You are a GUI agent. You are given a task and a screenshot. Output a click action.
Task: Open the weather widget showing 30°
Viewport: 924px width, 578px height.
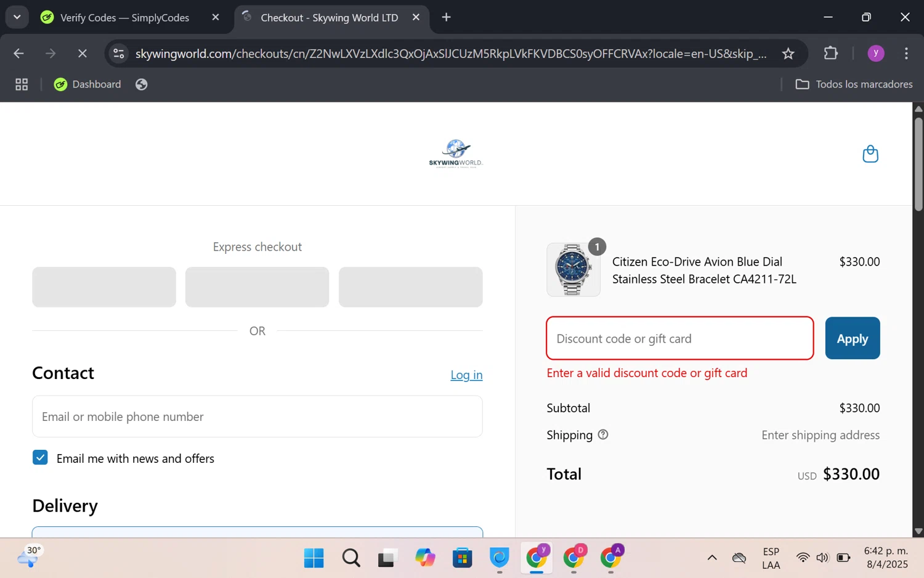[x=30, y=556]
